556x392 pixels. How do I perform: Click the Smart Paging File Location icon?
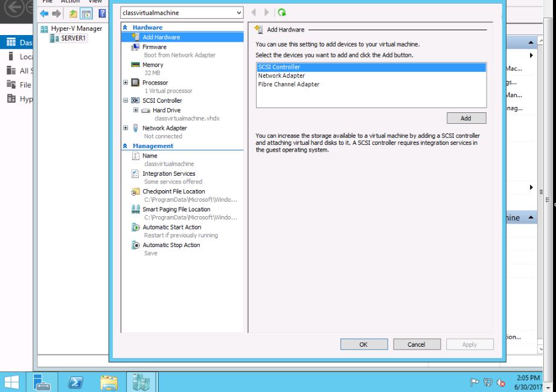pos(135,210)
